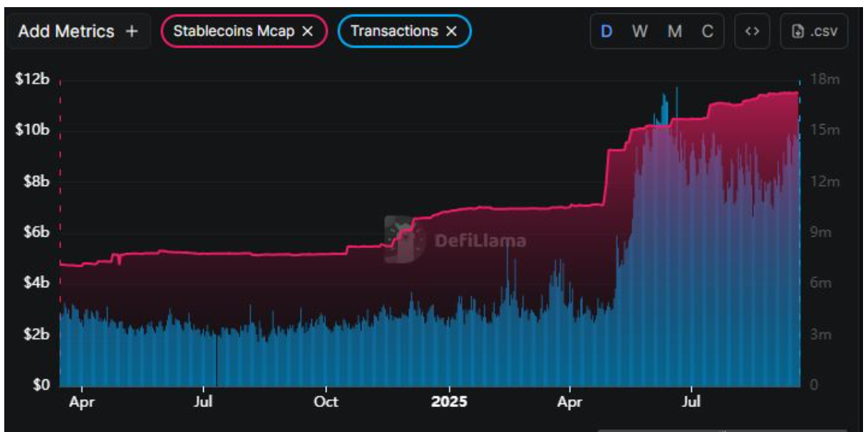The width and height of the screenshot is (868, 432).
Task: Switch chart to Daily (D) interval
Action: 606,31
